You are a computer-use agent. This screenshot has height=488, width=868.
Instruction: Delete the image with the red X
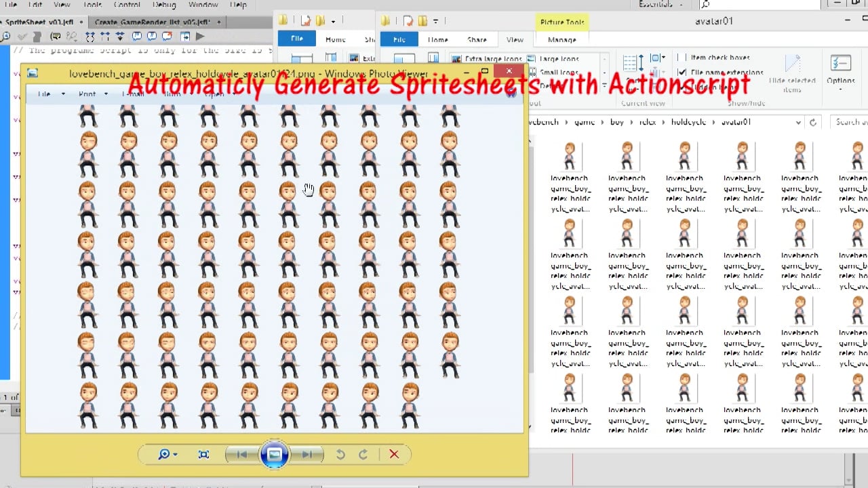point(394,455)
